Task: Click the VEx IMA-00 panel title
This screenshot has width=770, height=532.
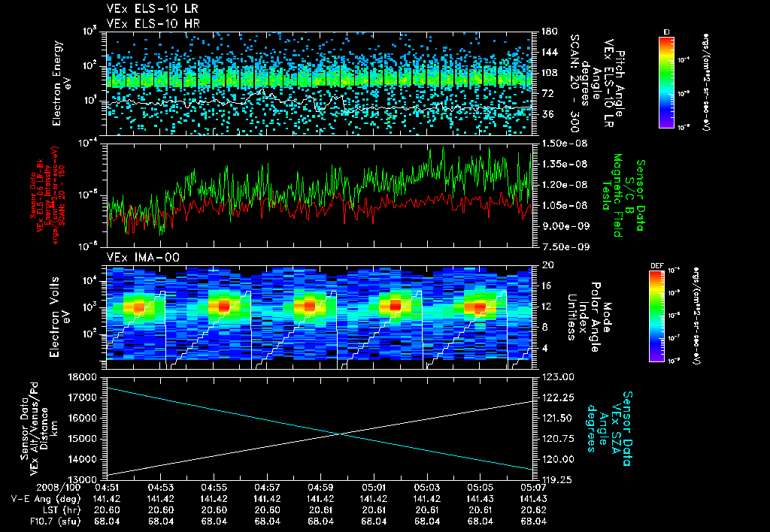Action: (x=143, y=257)
